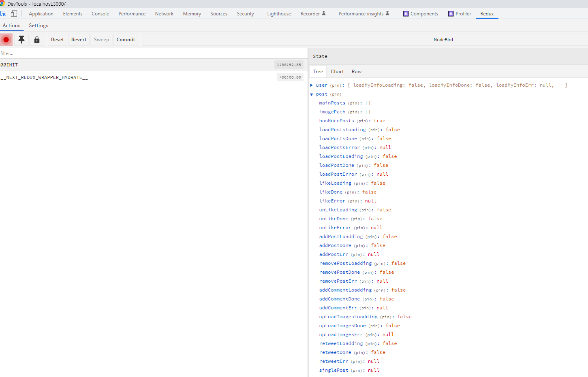This screenshot has height=377, width=588.
Task: Click the 1:00:52.35 timestamp badge
Action: (289, 65)
